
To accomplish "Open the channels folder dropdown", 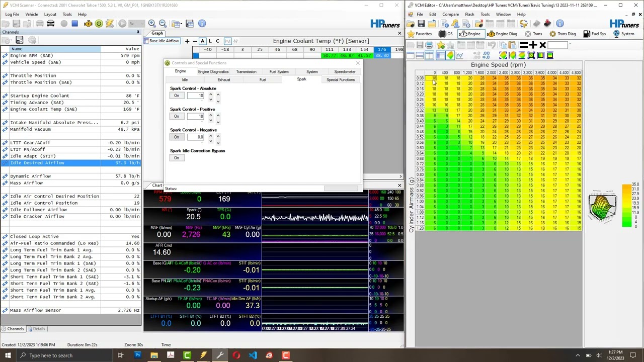I will (x=12, y=40).
